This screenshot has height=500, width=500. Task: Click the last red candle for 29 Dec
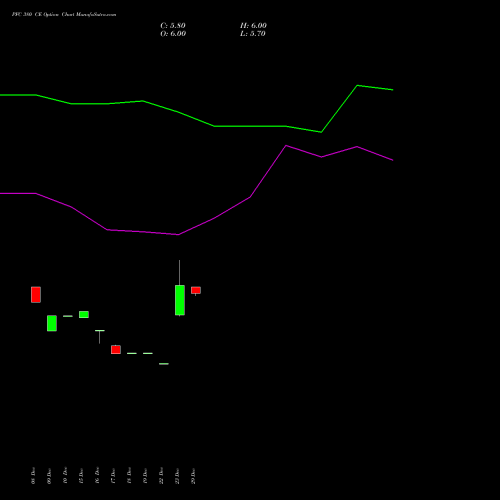coord(196,291)
